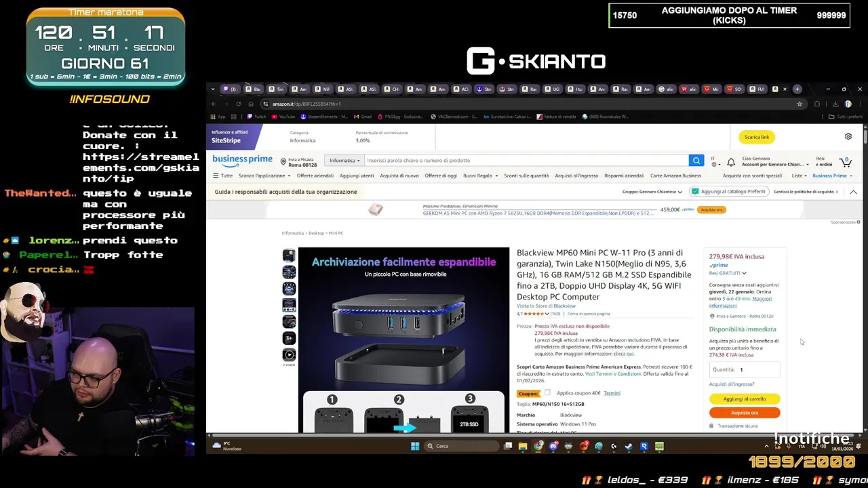Expand the Informatica search category dropdown
Image resolution: width=868 pixels, height=488 pixels.
344,161
